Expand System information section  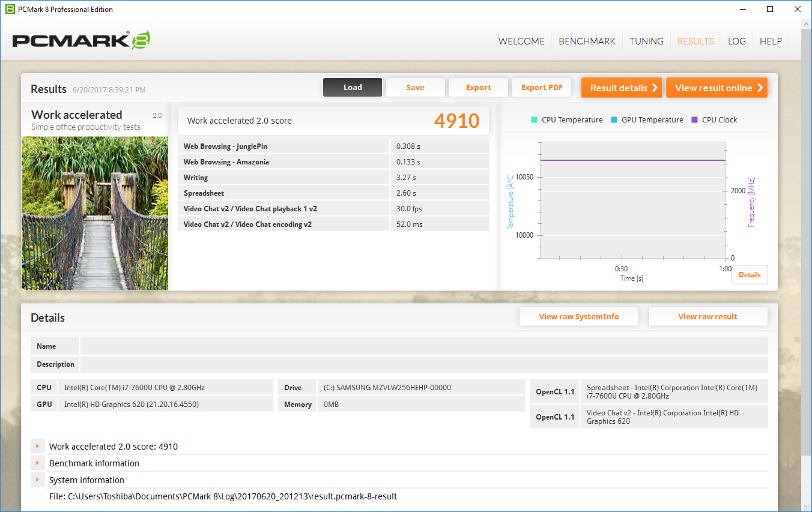coord(37,480)
